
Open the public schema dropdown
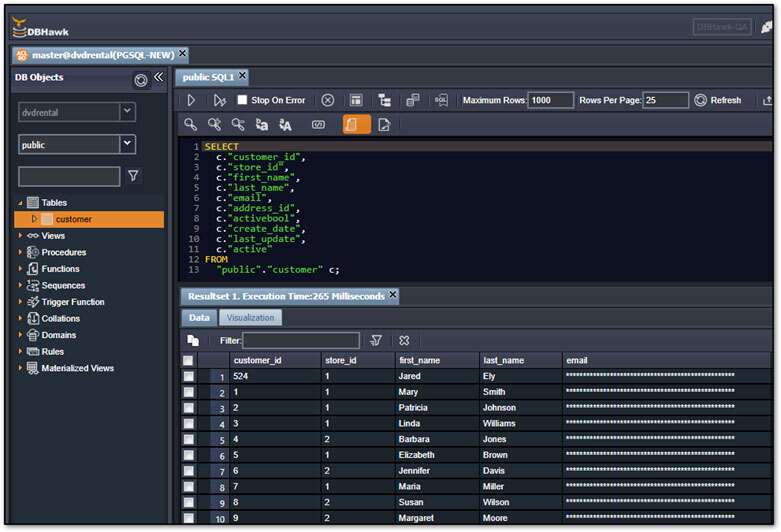tap(127, 144)
